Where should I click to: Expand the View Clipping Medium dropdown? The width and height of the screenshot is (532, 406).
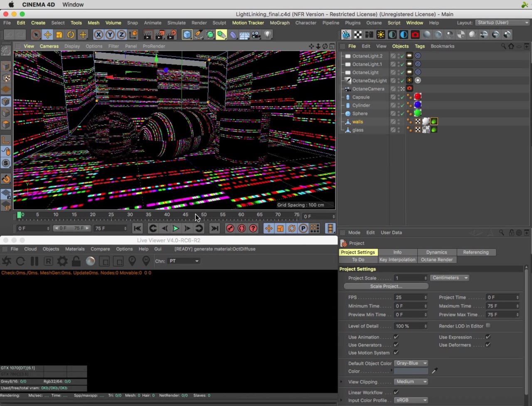[411, 382]
